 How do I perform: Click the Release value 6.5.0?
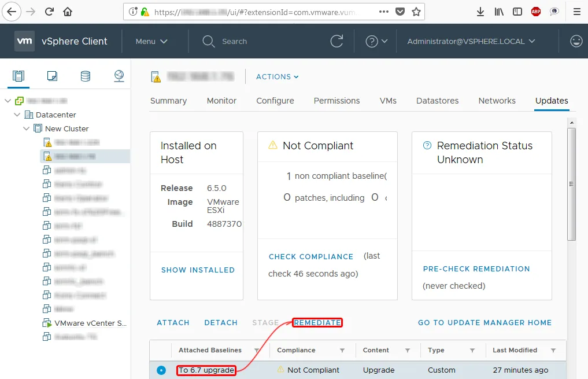tap(217, 188)
